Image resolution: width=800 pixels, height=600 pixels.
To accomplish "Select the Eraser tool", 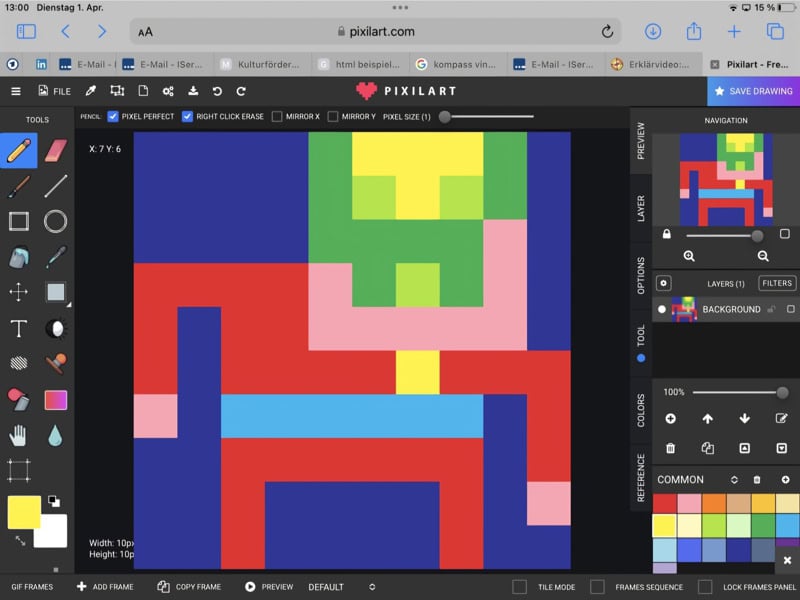I will 56,150.
